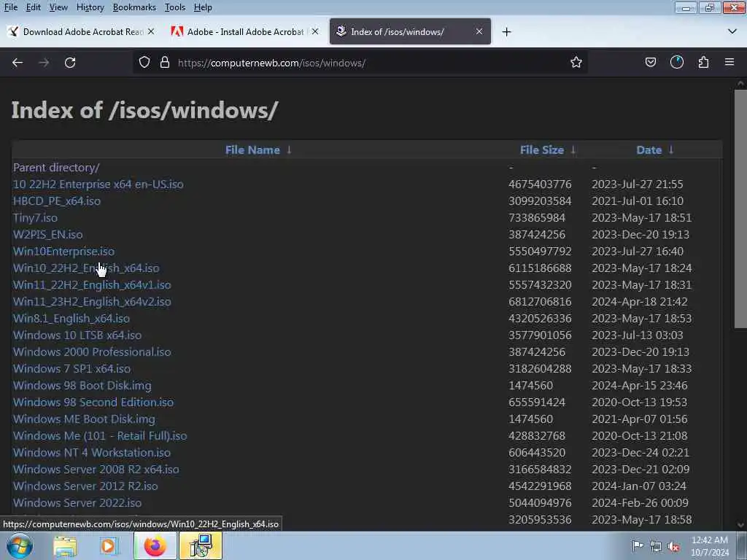Click the Date descending arrow
The width and height of the screenshot is (747, 560).
pyautogui.click(x=671, y=149)
